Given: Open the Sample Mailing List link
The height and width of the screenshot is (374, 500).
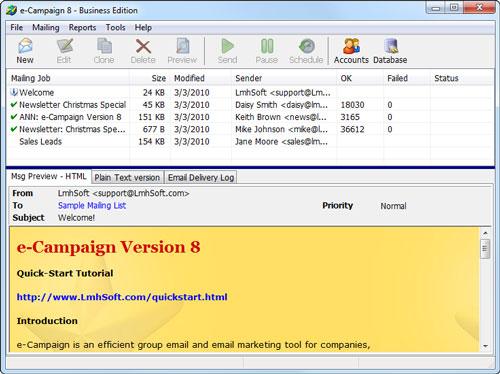Looking at the screenshot, I should coord(92,205).
